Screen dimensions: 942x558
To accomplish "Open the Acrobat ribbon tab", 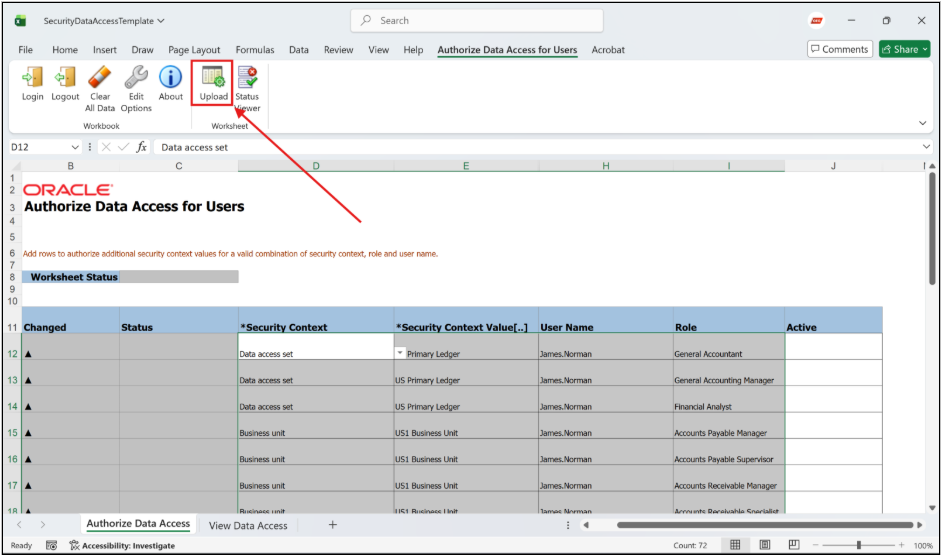I will pyautogui.click(x=608, y=50).
